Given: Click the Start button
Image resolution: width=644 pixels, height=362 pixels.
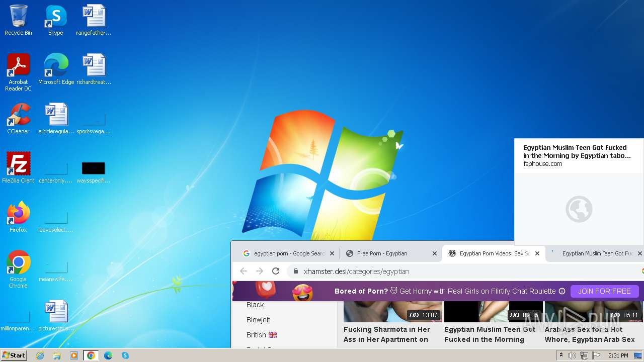Looking at the screenshot, I should point(14,355).
